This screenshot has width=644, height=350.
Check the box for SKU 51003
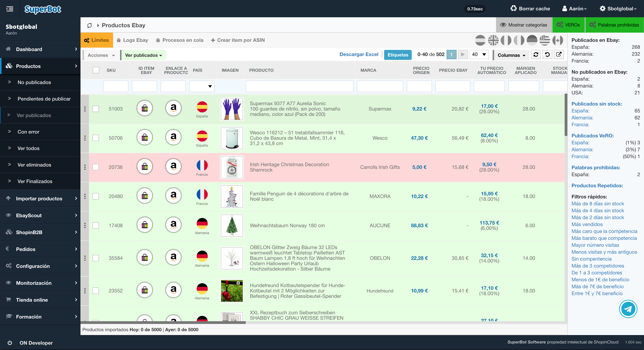click(96, 109)
